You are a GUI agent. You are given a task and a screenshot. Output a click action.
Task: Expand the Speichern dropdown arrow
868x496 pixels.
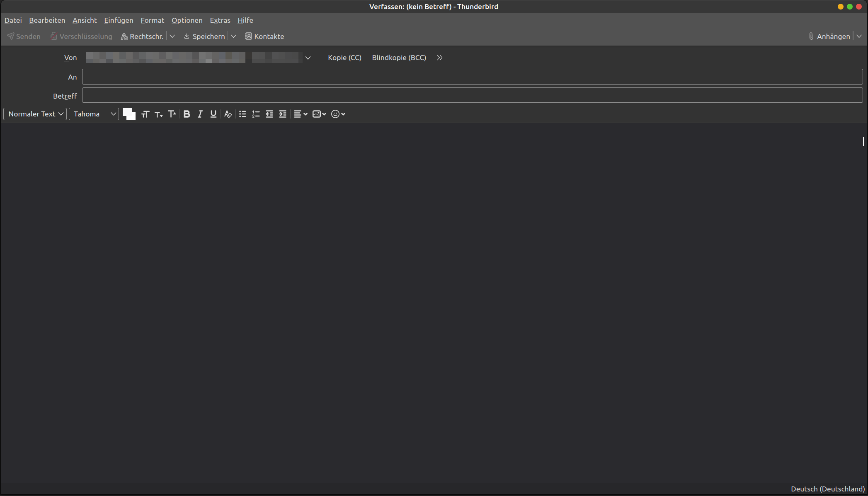click(x=233, y=36)
